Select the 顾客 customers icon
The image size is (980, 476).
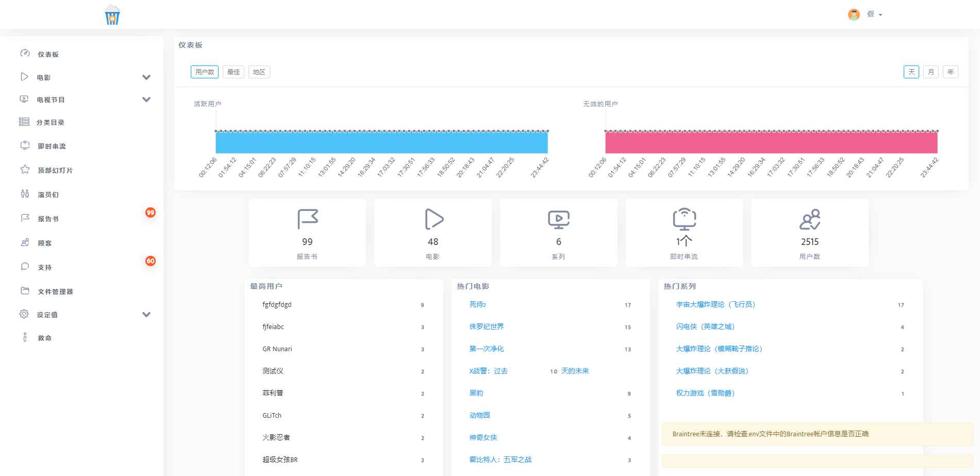coord(25,242)
